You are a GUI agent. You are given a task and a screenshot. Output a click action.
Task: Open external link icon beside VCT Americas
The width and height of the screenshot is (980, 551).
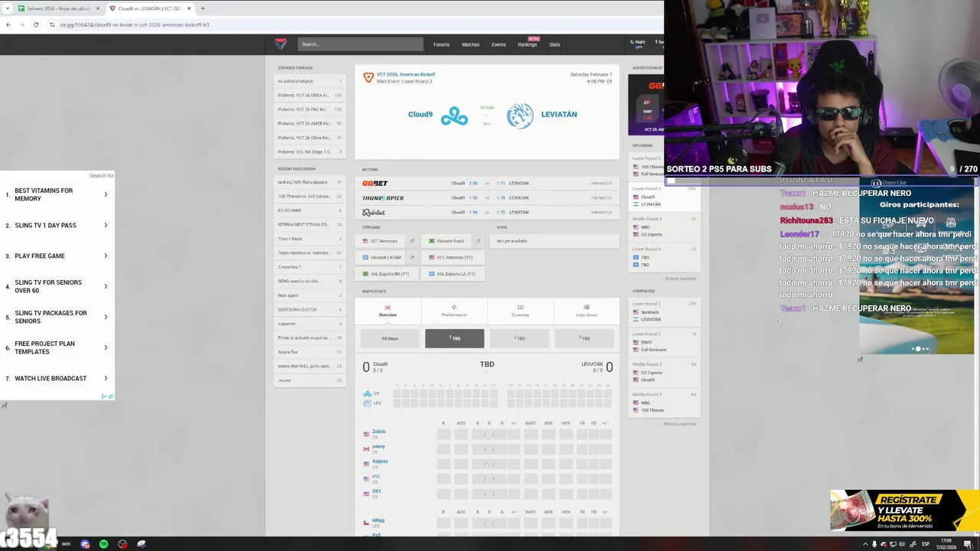point(412,241)
